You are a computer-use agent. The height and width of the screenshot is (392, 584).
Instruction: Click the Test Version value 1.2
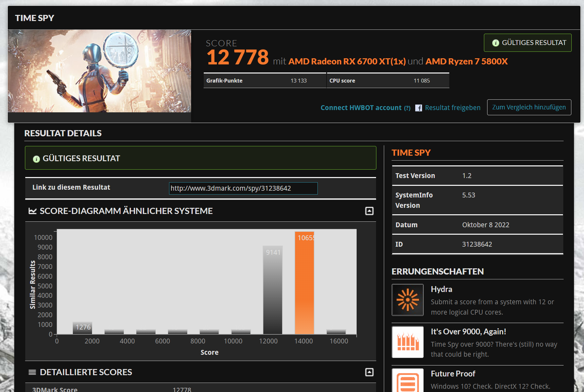467,176
